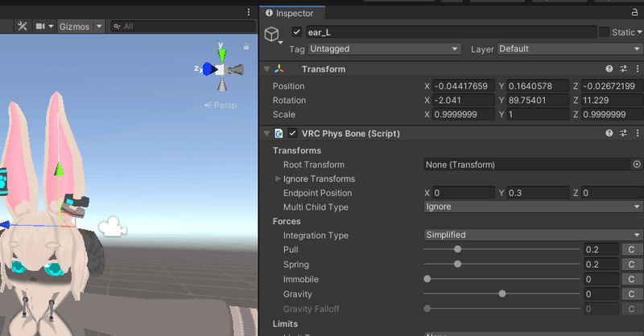Open the VRC Phys Bone presets icon
The image size is (644, 336).
click(623, 133)
